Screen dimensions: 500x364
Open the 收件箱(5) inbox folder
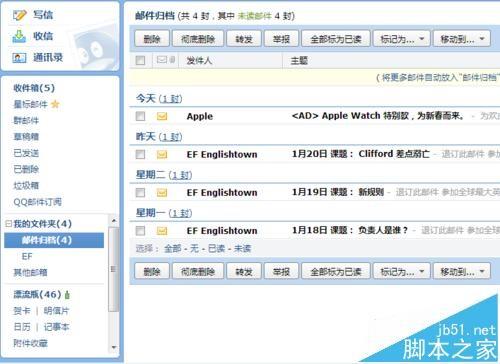[x=34, y=88]
